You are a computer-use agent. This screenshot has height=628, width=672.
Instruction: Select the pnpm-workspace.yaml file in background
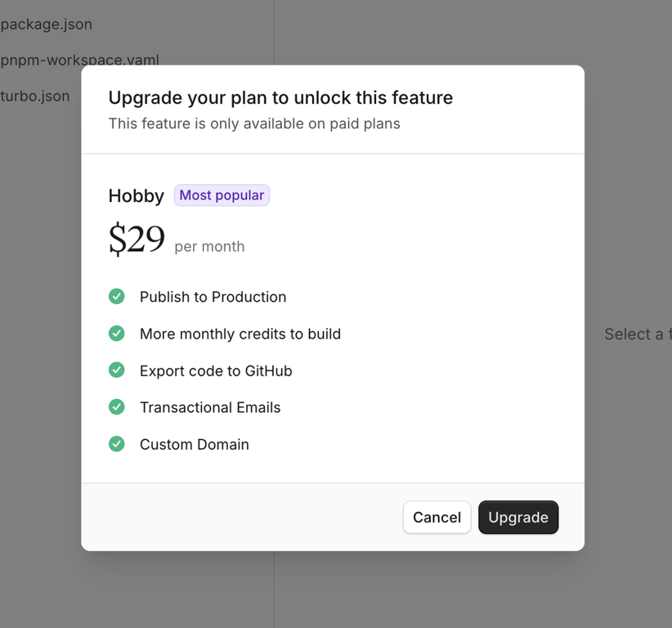[x=80, y=60]
